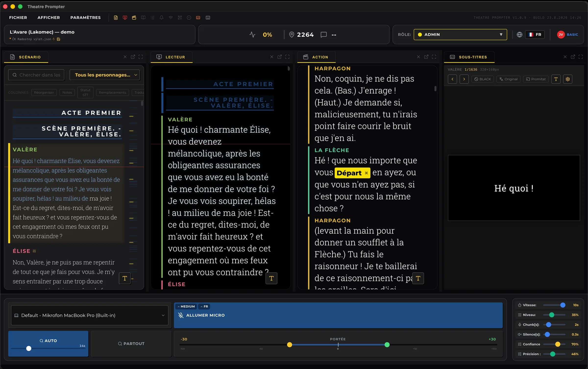The image size is (588, 369).
Task: Open the AFFICHER menu
Action: (49, 18)
